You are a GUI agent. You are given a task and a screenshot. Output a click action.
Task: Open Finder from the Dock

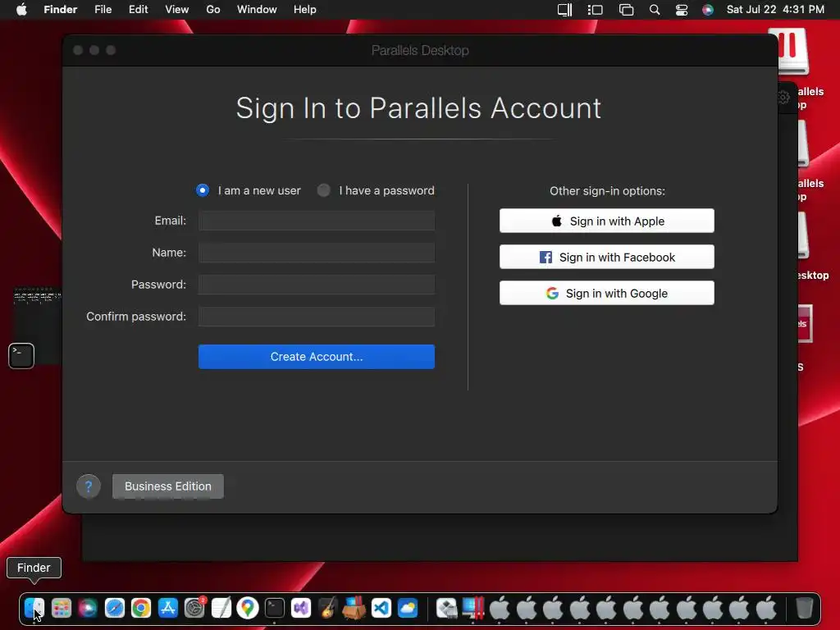point(34,608)
